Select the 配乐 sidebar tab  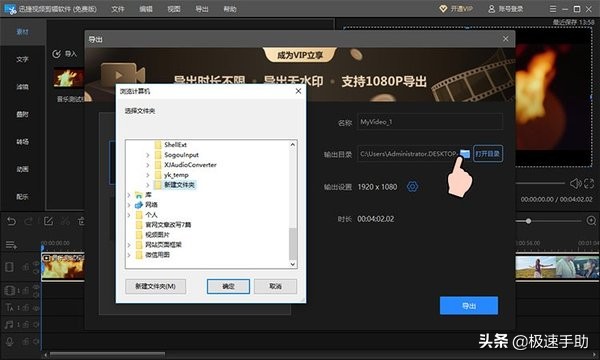coord(22,197)
